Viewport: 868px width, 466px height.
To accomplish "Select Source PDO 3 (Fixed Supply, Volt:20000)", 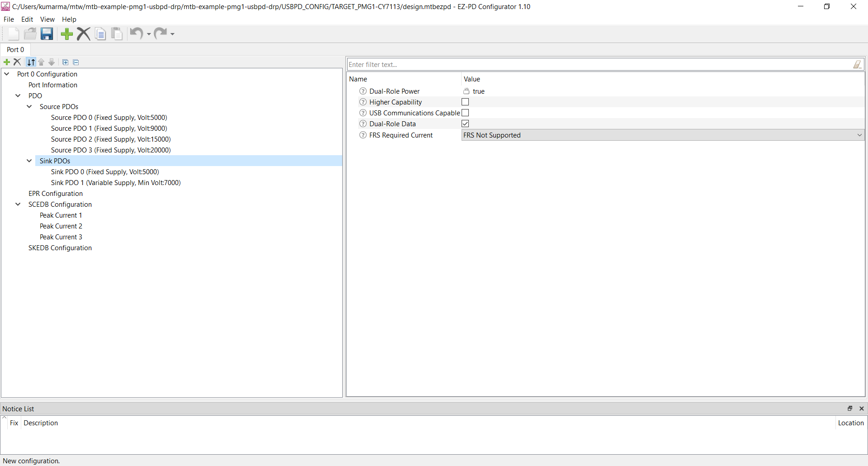I will [x=111, y=150].
